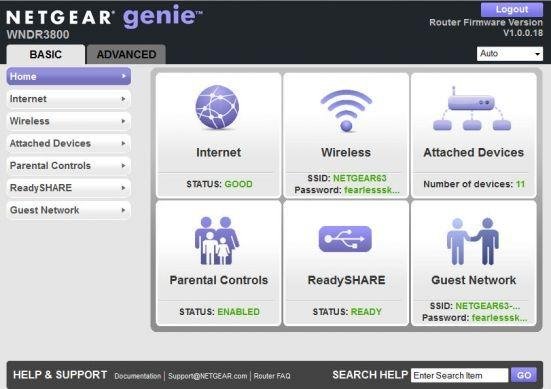This screenshot has height=389, width=551.
Task: Open the Parental Controls family icon
Action: click(217, 241)
